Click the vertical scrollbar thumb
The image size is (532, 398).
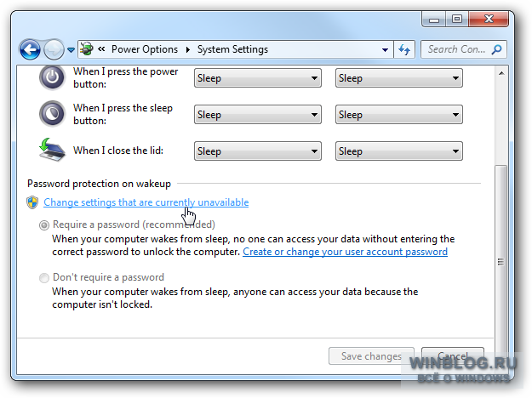pyautogui.click(x=501, y=261)
